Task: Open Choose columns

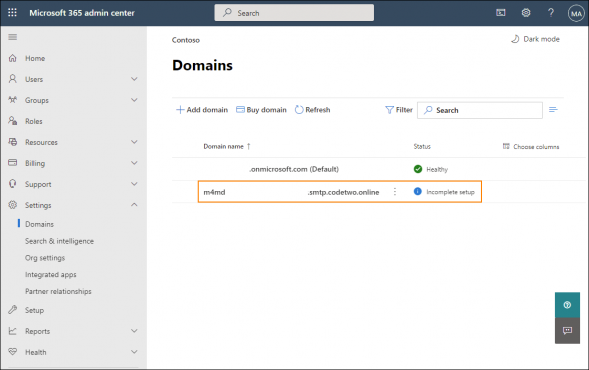Action: click(x=531, y=146)
